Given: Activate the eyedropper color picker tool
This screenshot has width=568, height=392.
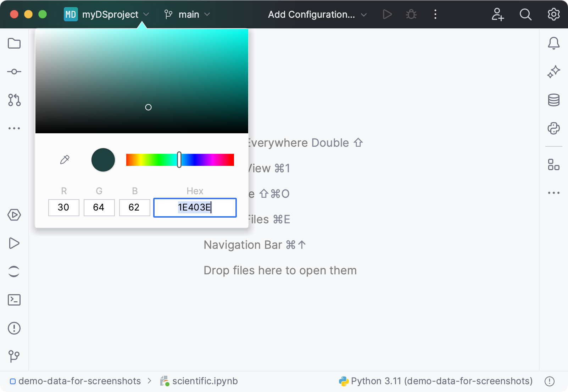Looking at the screenshot, I should [65, 159].
